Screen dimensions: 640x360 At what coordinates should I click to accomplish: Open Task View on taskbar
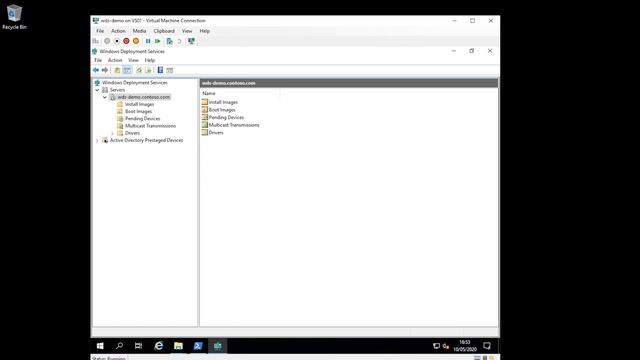[138, 346]
